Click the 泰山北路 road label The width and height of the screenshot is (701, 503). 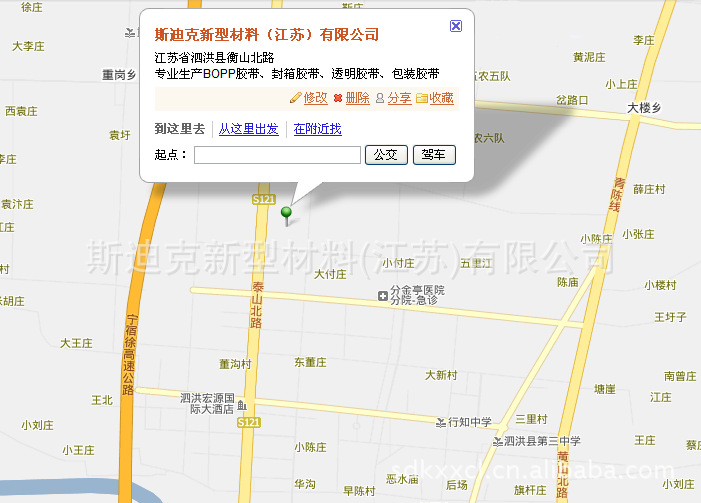click(257, 305)
